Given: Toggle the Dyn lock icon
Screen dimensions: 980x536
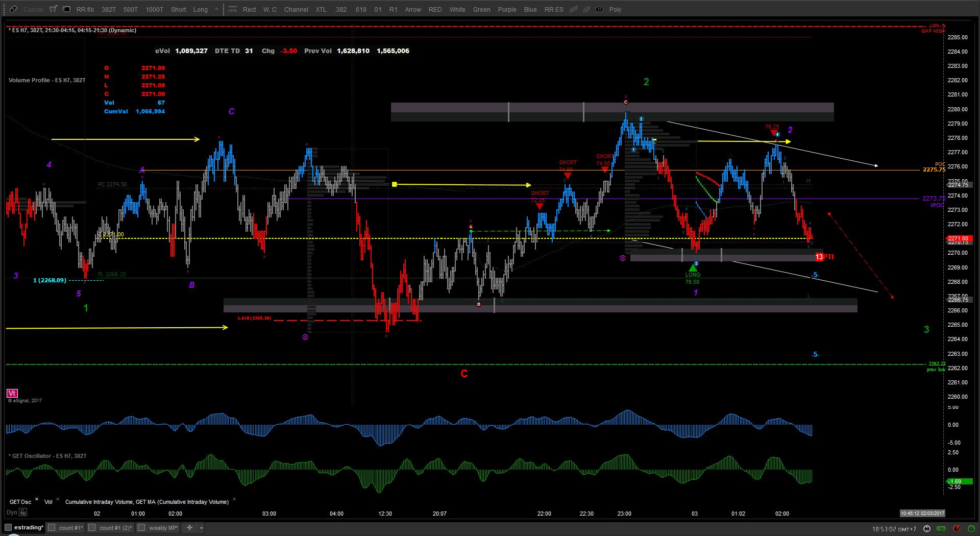Looking at the screenshot, I should (x=23, y=513).
